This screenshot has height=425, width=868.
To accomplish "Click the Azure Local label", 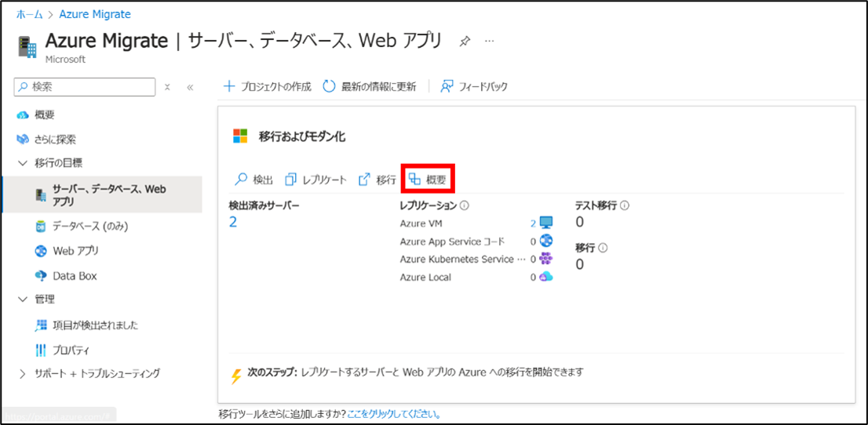I will click(425, 278).
